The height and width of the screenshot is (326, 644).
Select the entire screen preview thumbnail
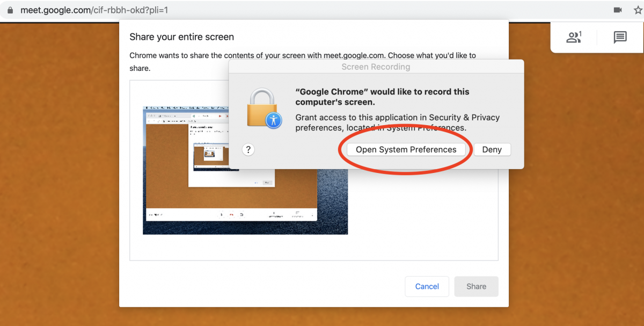(x=245, y=170)
